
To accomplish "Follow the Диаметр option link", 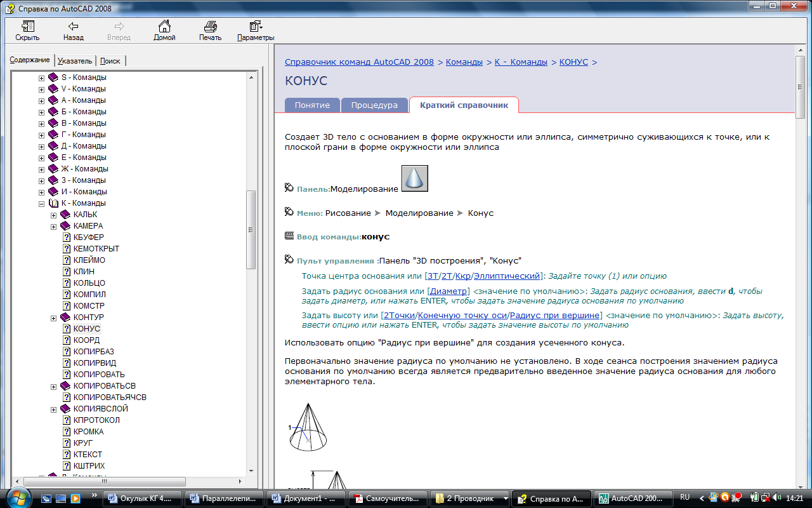I will (448, 291).
